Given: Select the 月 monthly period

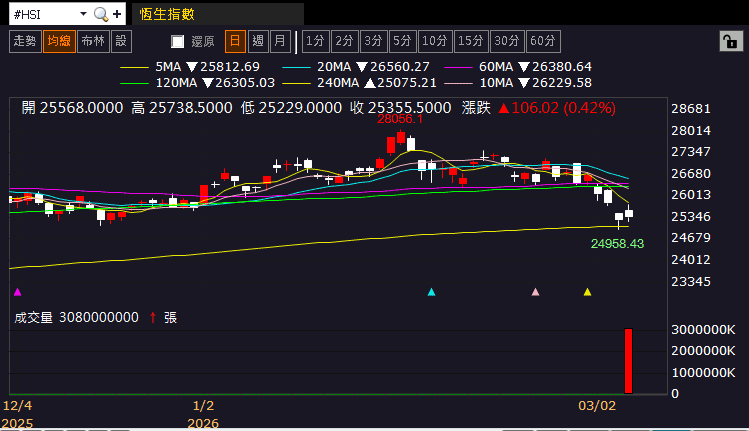Looking at the screenshot, I should 280,42.
